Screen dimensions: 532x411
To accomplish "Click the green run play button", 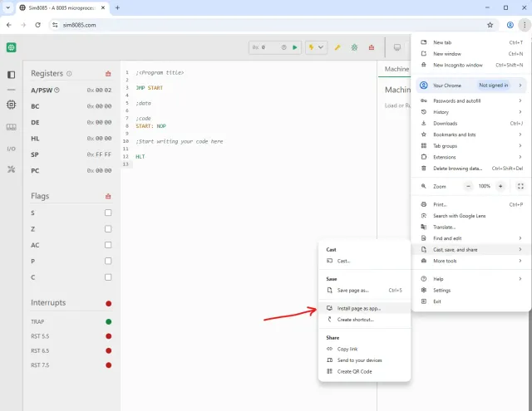I will 295,47.
